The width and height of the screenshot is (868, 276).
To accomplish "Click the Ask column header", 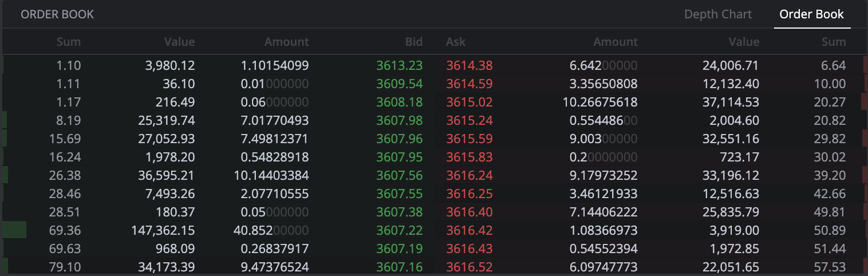I will pos(456,42).
